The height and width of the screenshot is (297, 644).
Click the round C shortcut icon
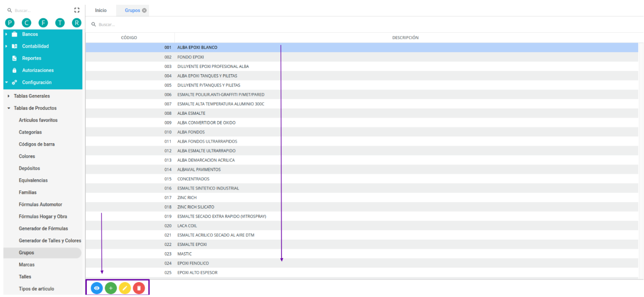pos(27,23)
